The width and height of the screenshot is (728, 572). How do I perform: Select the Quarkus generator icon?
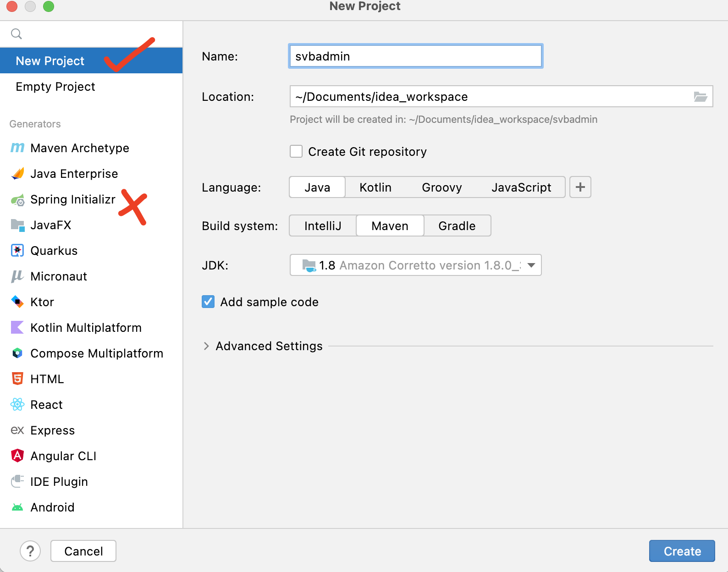tap(17, 250)
